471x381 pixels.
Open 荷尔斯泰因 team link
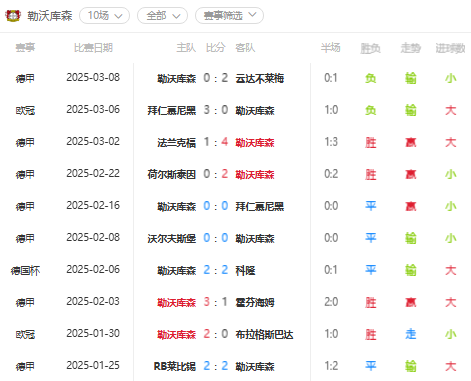[172, 174]
